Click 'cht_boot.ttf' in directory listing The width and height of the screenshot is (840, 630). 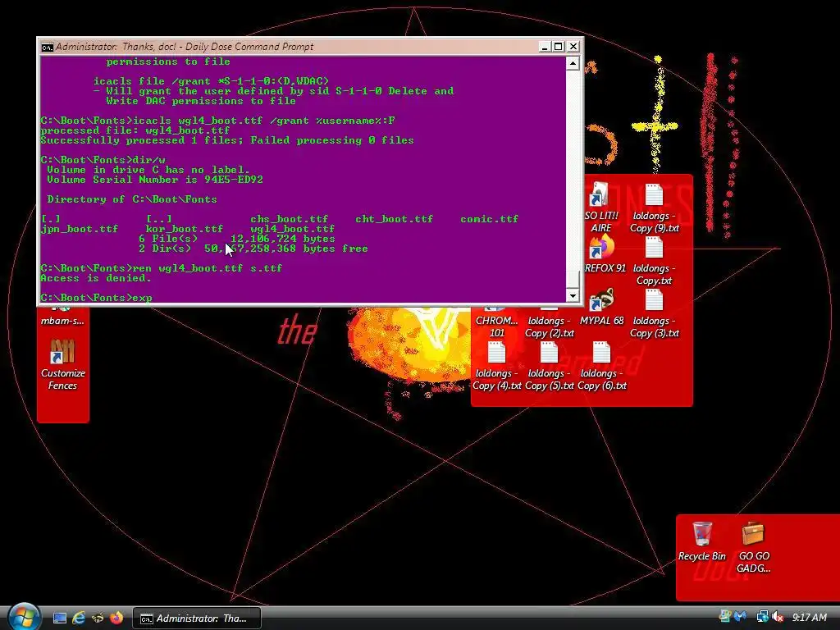(x=394, y=218)
